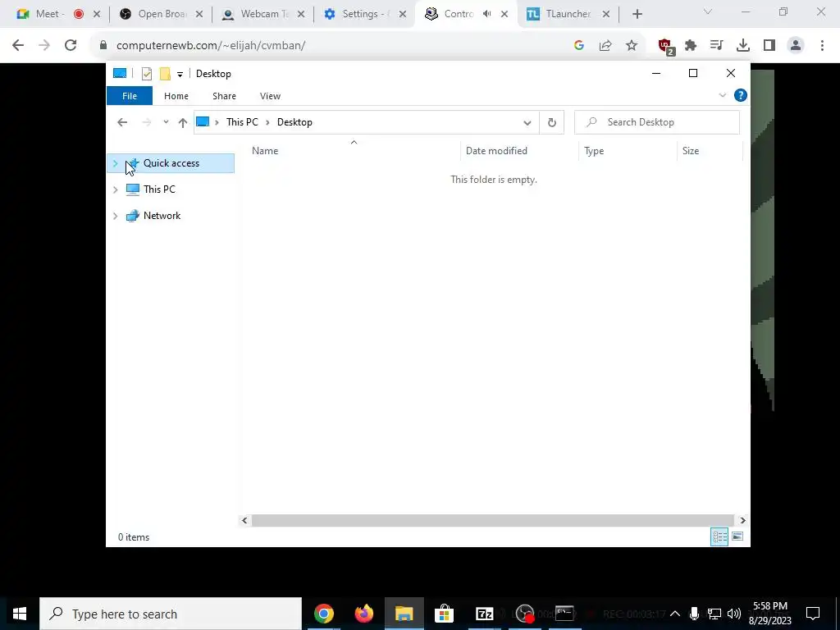Open the Chrome Extensions puzzle icon

tap(691, 46)
